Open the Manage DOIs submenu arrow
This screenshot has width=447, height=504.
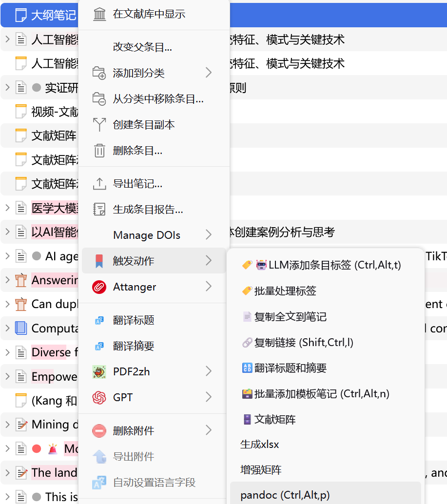coord(209,235)
